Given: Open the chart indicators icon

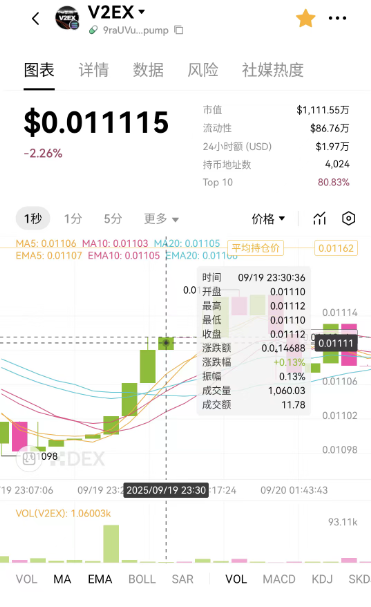Looking at the screenshot, I should 319,218.
